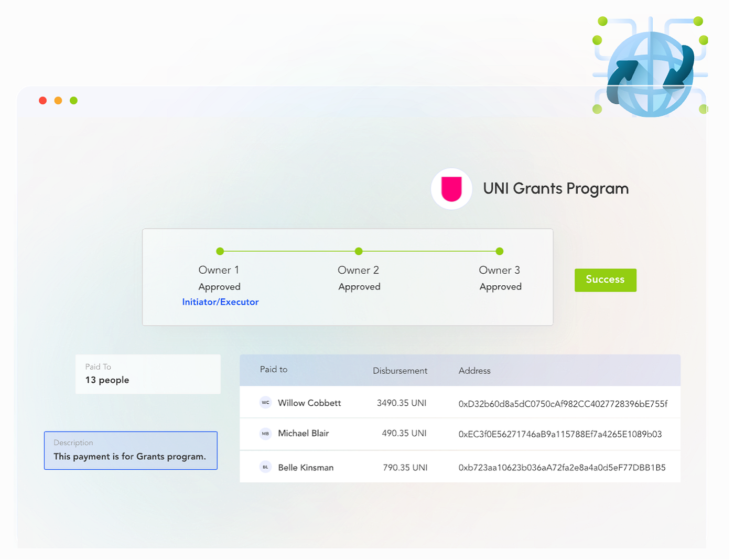Click the Paid To 13 people card
This screenshot has height=560, width=734.
pos(148,374)
